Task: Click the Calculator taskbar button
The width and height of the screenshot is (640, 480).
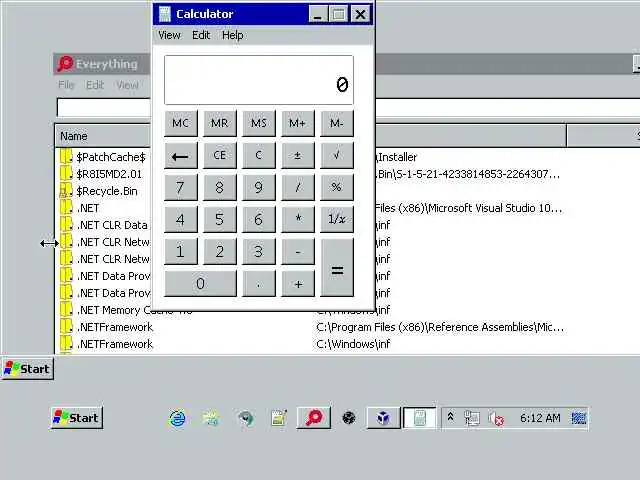Action: pyautogui.click(x=420, y=418)
